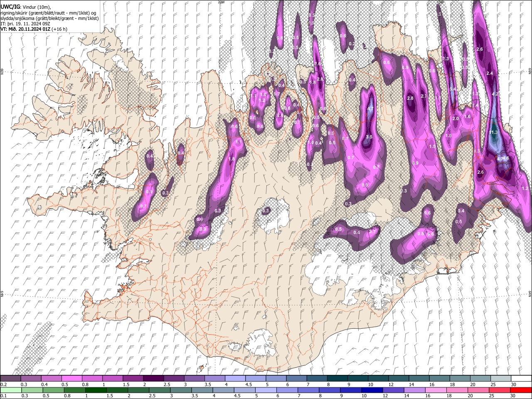Click the pale green 0.1 swatch in bottom legend row
532x399 pixels.
[x=10, y=390]
